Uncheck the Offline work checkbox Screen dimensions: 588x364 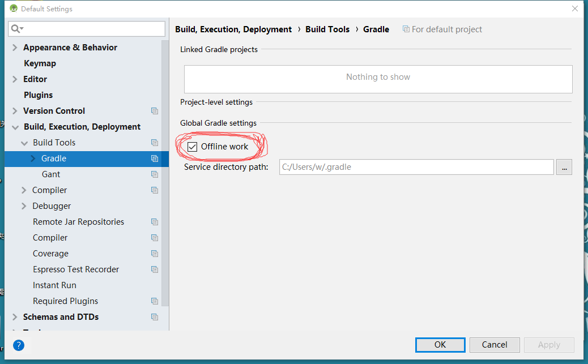pyautogui.click(x=193, y=147)
